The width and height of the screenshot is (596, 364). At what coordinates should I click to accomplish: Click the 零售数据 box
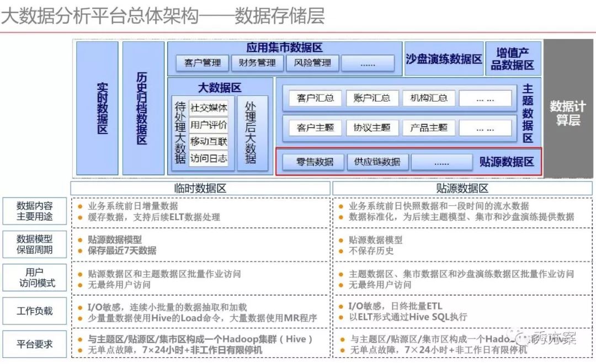click(315, 162)
